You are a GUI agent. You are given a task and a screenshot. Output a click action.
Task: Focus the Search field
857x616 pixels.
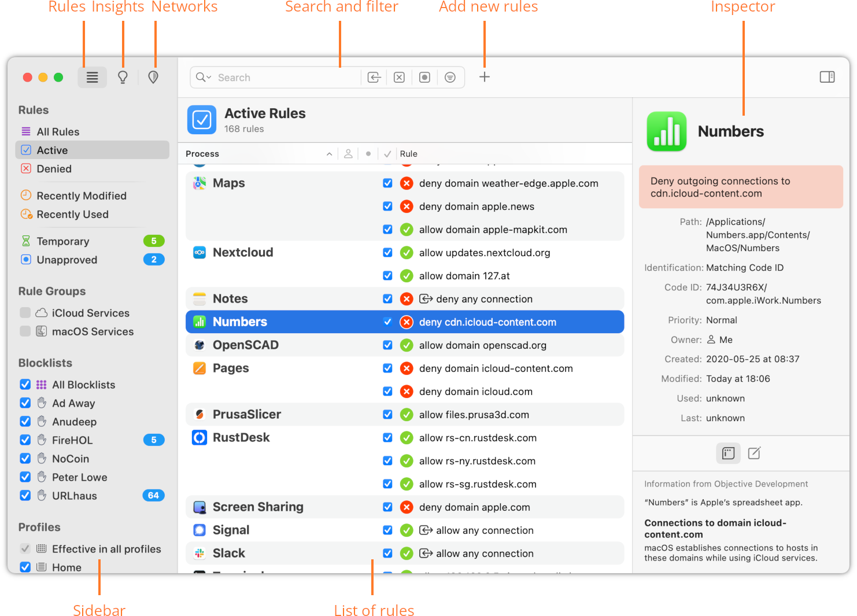(288, 78)
